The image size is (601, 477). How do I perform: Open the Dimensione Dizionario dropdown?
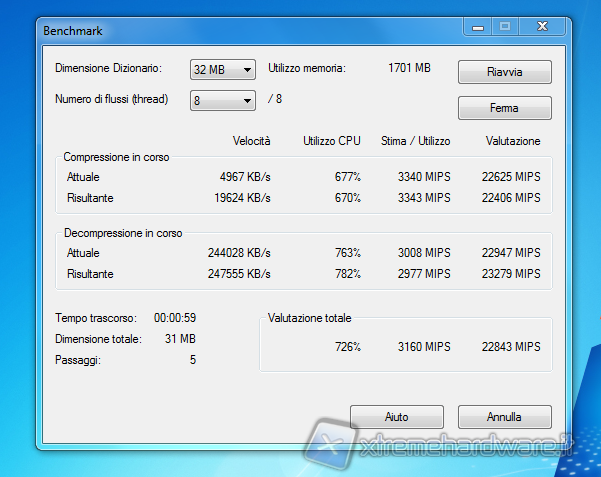pyautogui.click(x=223, y=69)
